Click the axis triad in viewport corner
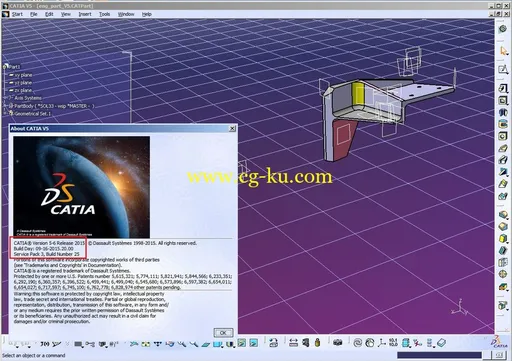The height and width of the screenshot is (361, 512). (x=460, y=308)
